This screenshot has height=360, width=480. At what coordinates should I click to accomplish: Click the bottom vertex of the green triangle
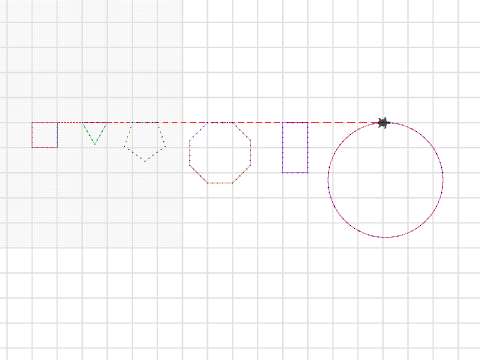point(95,144)
